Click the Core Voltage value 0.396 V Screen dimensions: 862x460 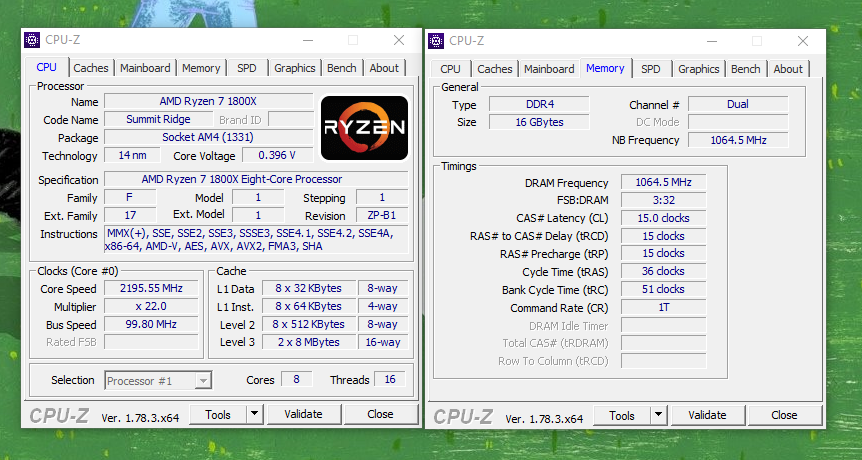pyautogui.click(x=278, y=156)
